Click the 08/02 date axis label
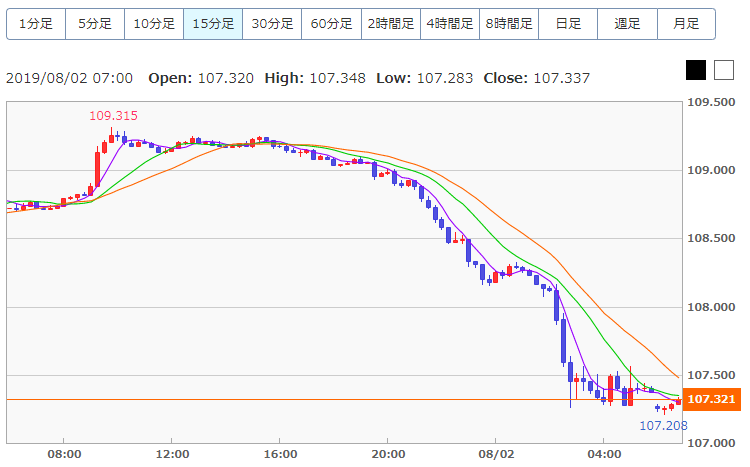 (x=496, y=454)
